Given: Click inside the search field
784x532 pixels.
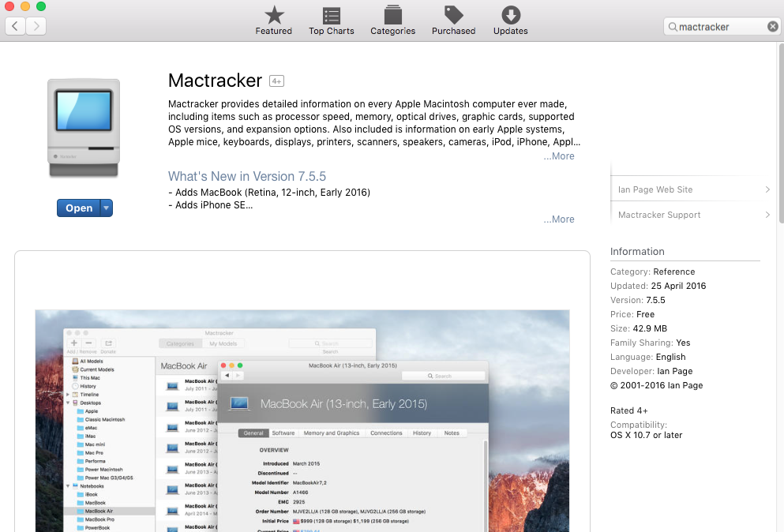Looking at the screenshot, I should tap(718, 26).
